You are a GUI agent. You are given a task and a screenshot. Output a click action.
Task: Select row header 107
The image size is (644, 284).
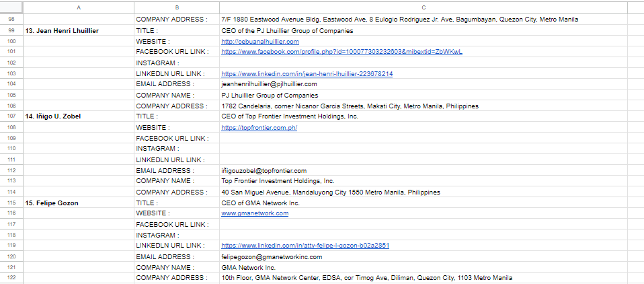[x=11, y=116]
